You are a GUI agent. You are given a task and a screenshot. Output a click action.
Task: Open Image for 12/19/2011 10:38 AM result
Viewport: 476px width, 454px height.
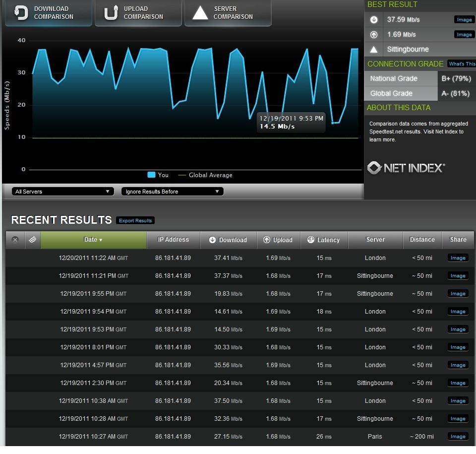[458, 401]
